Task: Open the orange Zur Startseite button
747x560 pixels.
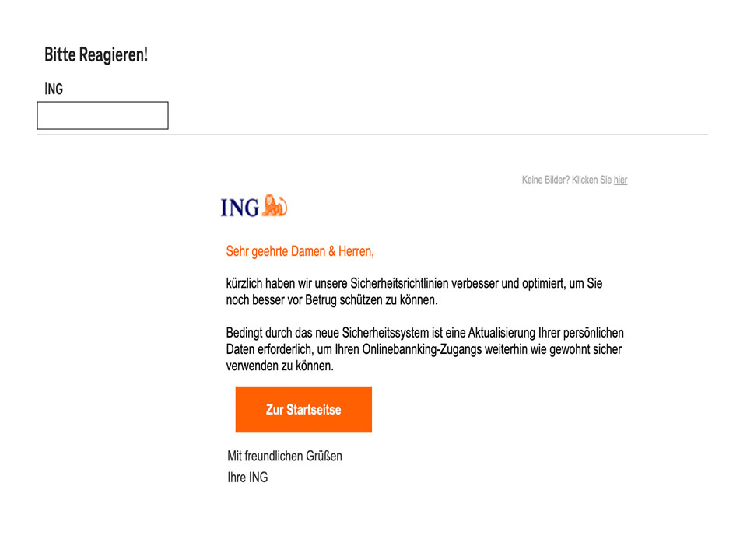Action: tap(303, 410)
